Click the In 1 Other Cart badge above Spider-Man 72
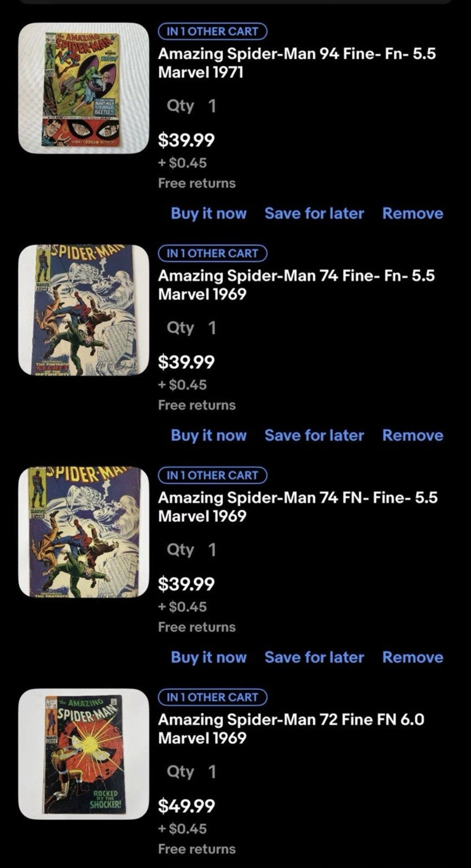 212,697
